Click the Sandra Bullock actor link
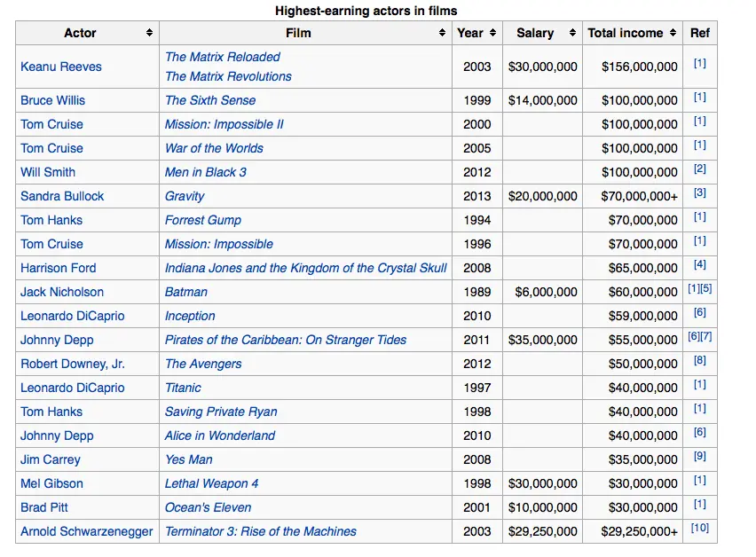 tap(62, 196)
